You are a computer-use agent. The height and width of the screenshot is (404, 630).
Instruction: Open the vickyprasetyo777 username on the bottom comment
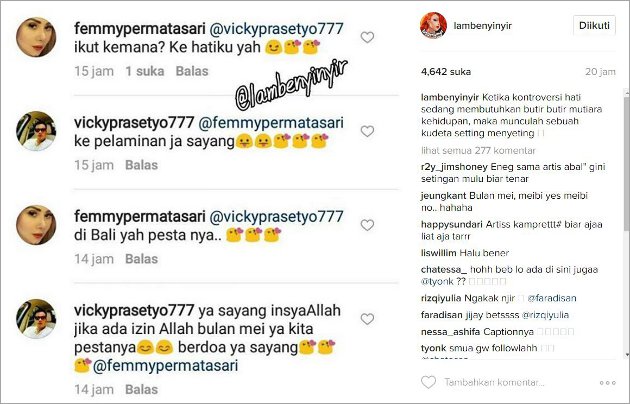tap(134, 310)
